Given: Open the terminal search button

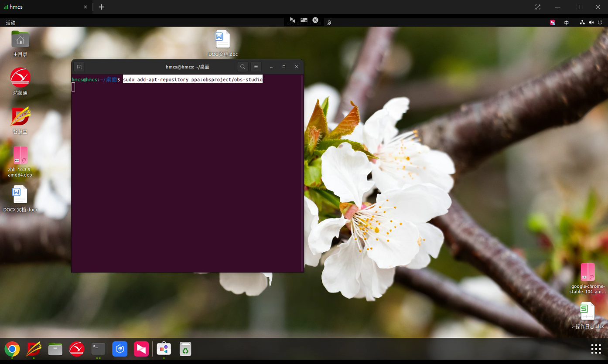Looking at the screenshot, I should 243,67.
